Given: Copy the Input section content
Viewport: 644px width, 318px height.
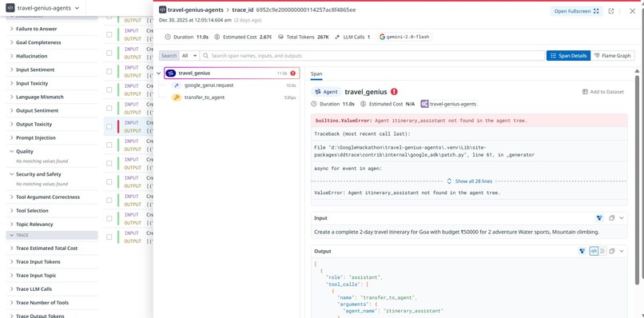Looking at the screenshot, I should (x=611, y=218).
